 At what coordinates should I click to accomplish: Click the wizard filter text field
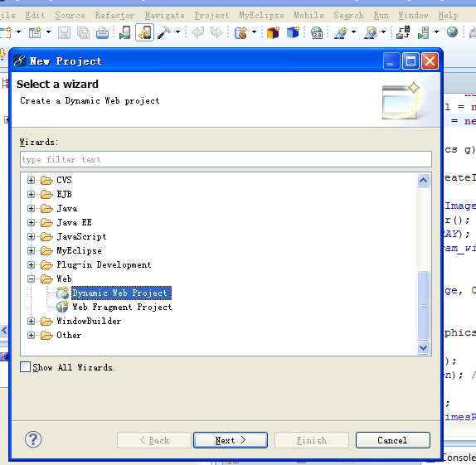226,159
